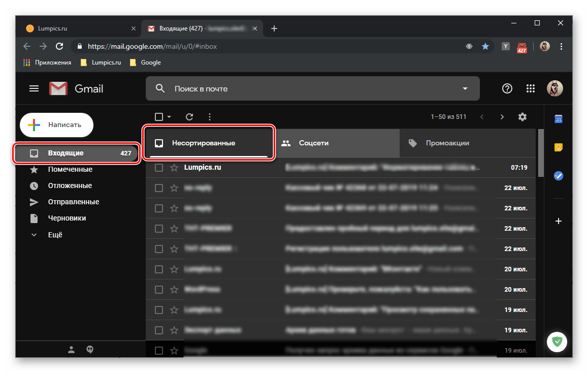Open the Help menu question mark icon
588x373 pixels.
pos(507,88)
